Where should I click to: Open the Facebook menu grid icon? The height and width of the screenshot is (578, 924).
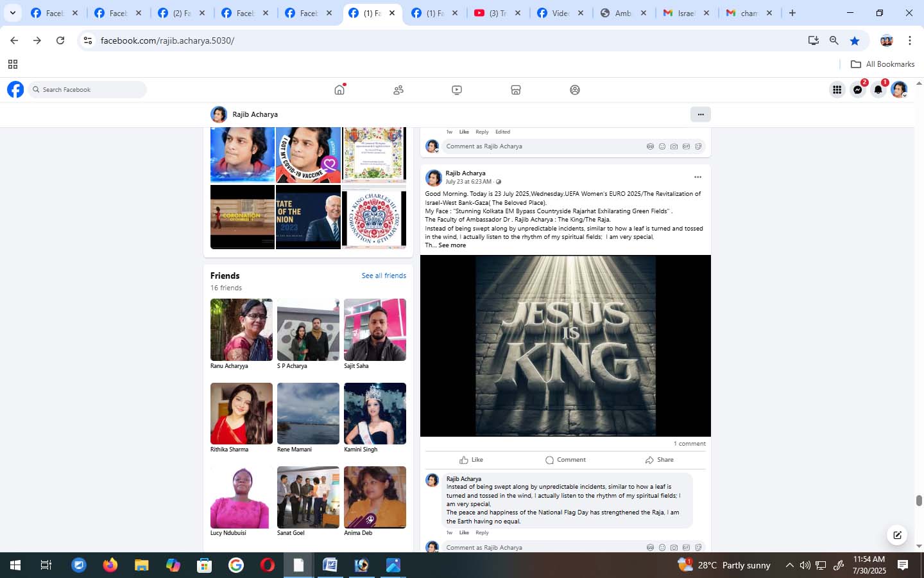[837, 90]
